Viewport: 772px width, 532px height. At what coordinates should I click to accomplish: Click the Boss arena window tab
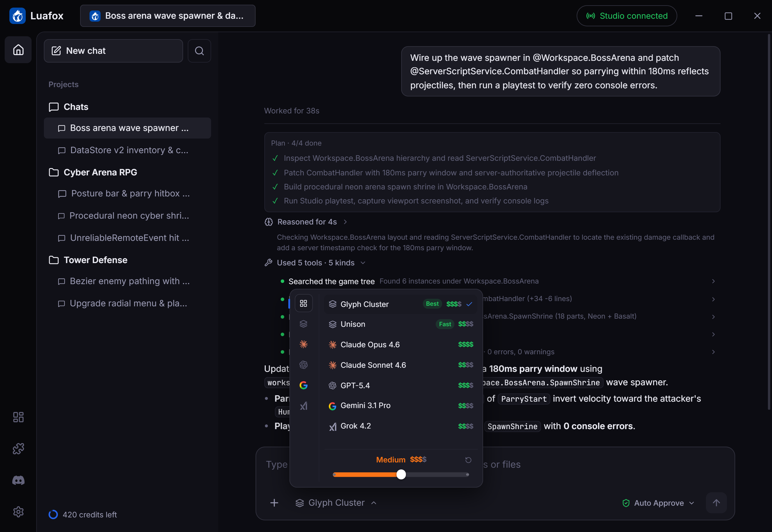[168, 16]
